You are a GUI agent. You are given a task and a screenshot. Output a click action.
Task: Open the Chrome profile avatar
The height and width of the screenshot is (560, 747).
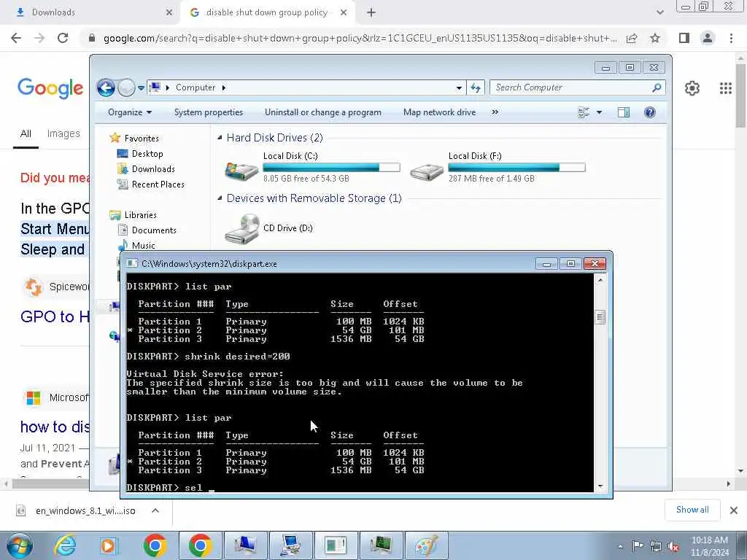[x=708, y=38]
